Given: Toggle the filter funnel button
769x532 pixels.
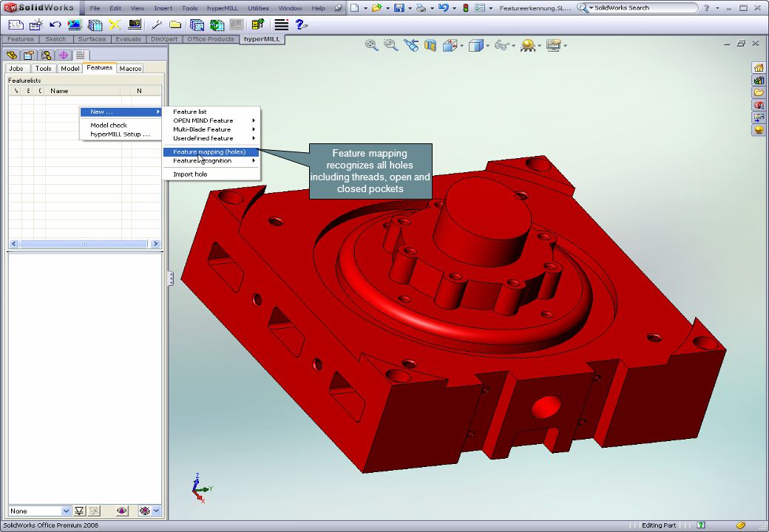Looking at the screenshot, I should pos(79,511).
